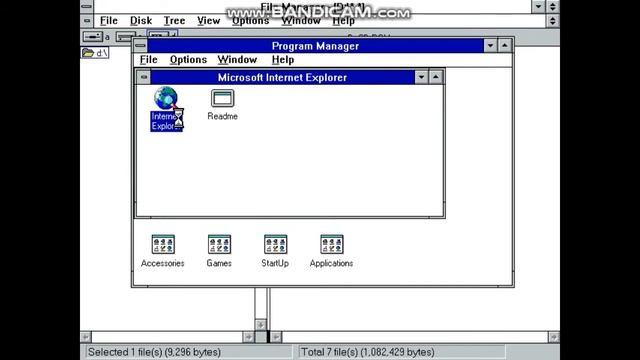The width and height of the screenshot is (640, 360).
Task: Minimize the File Manager window
Action: coord(538,6)
